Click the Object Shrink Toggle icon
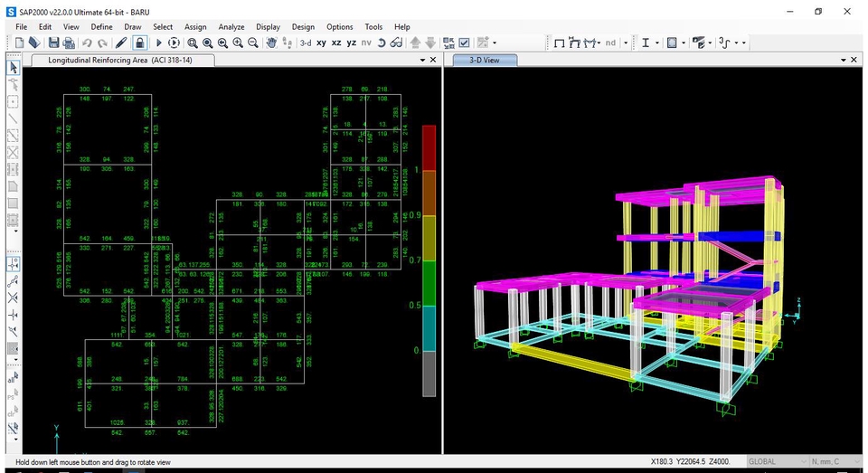Image resolution: width=868 pixels, height=473 pixels. coord(449,43)
